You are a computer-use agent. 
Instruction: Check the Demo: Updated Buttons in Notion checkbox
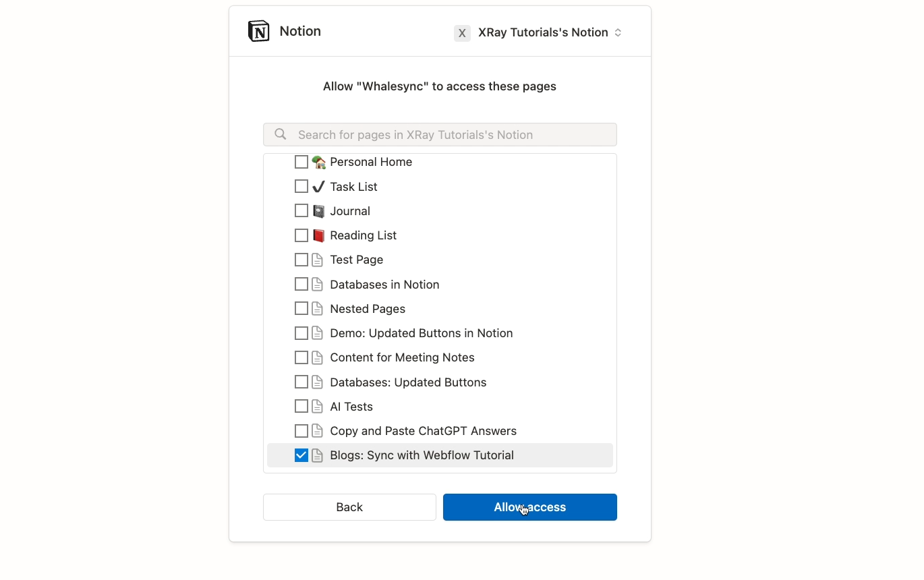[x=301, y=333]
